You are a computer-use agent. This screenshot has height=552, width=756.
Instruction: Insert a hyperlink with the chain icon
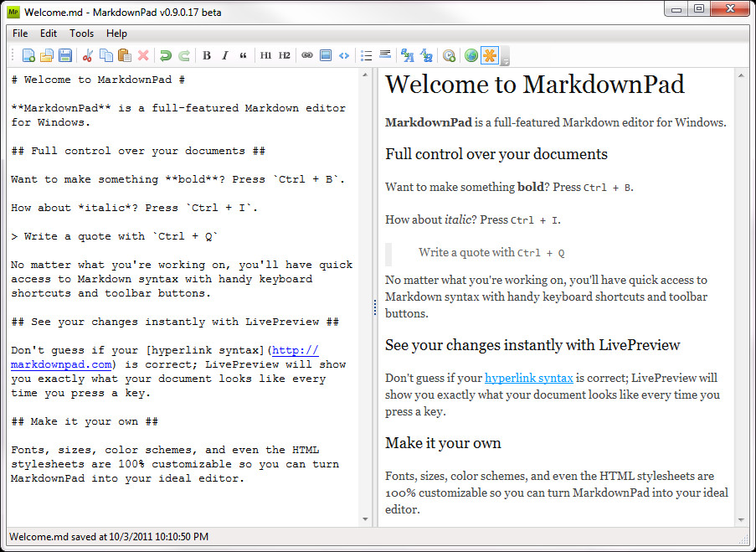(307, 55)
